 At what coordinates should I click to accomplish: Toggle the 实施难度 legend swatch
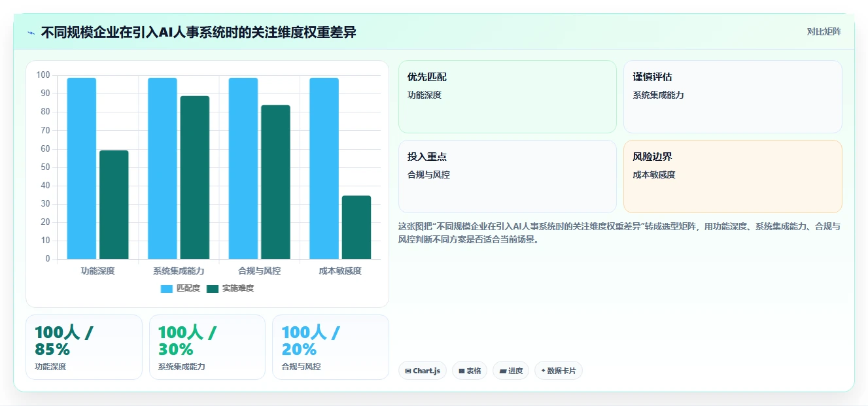(213, 288)
